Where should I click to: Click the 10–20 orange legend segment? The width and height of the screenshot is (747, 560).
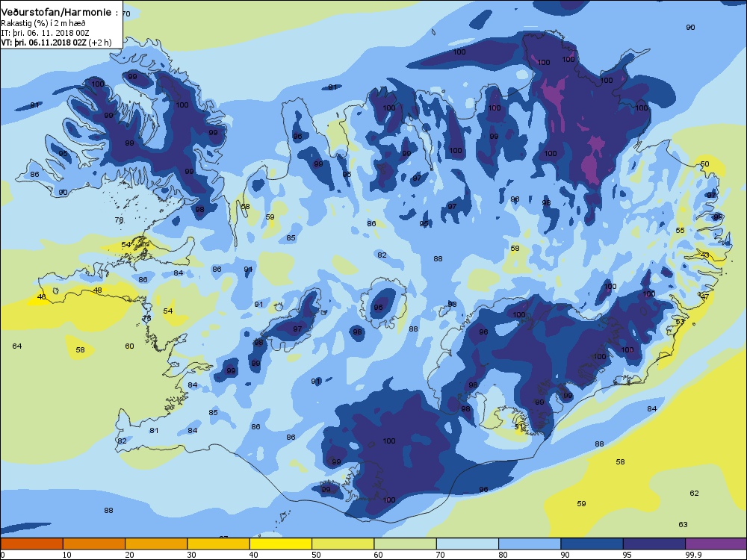(94, 544)
